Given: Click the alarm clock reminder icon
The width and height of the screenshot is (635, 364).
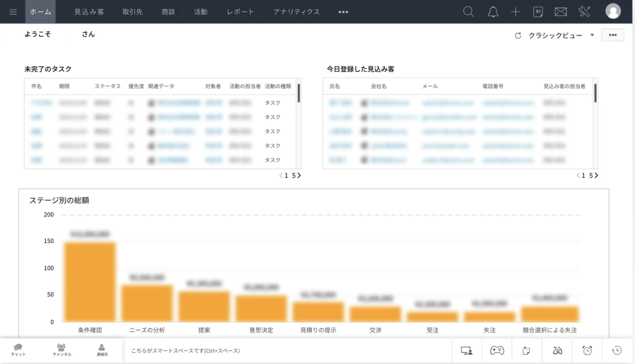Looking at the screenshot, I should (x=587, y=350).
